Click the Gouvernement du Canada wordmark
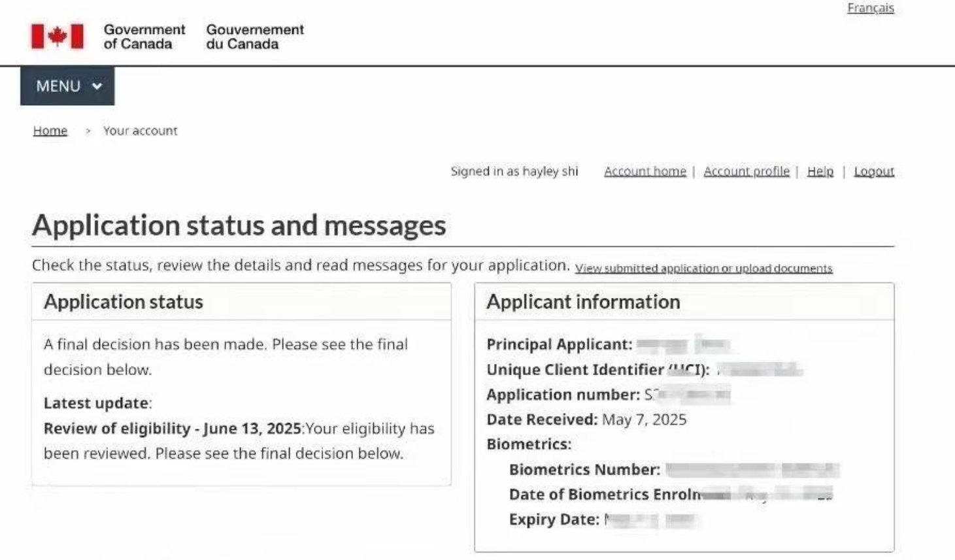Image resolution: width=955 pixels, height=560 pixels. pyautogui.click(x=255, y=37)
